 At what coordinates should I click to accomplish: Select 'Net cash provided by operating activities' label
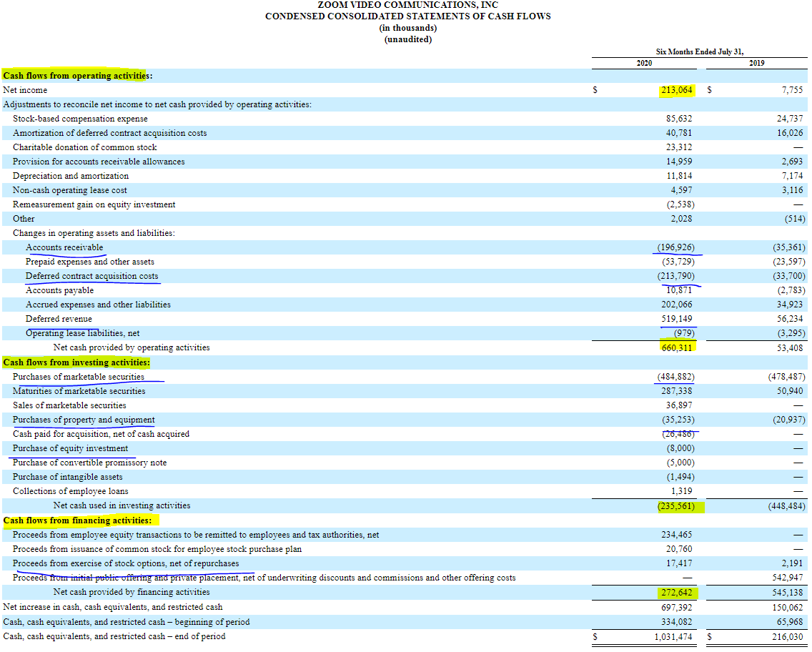(132, 347)
